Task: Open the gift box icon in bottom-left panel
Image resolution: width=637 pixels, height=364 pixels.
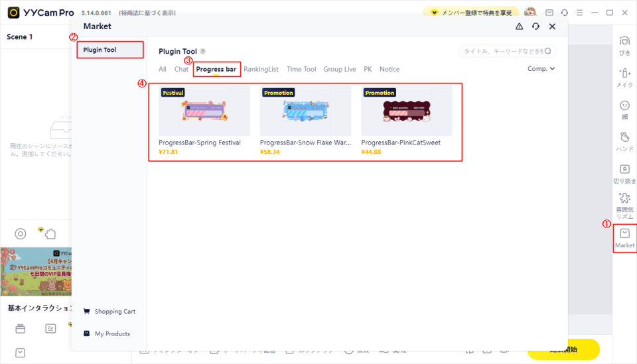Action: coord(21,328)
